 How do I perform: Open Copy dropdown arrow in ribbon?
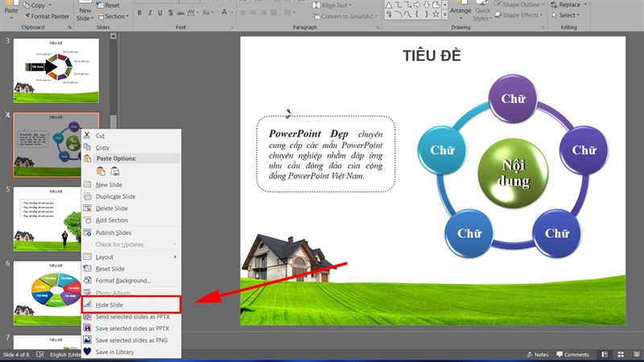(50, 6)
